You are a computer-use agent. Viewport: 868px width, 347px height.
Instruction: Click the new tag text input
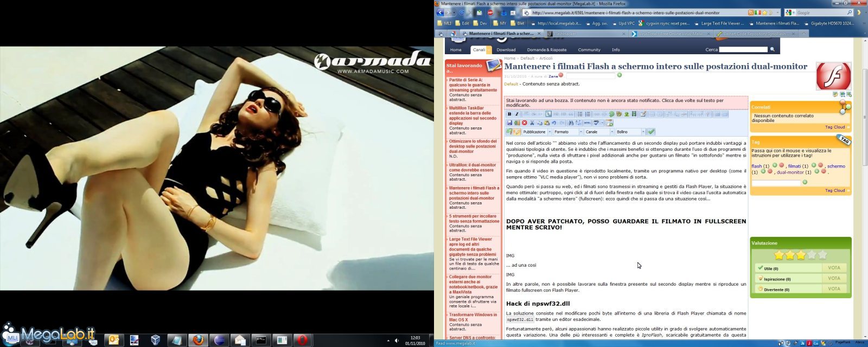(776, 183)
